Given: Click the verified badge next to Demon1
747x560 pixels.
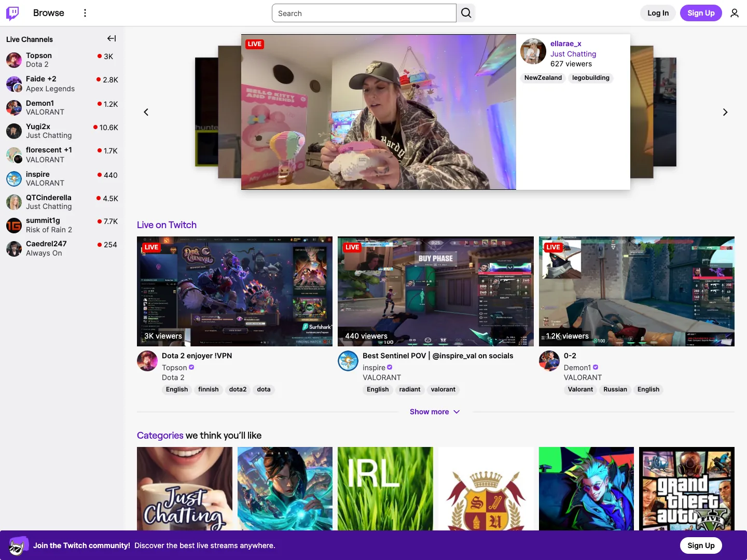Looking at the screenshot, I should click(596, 367).
